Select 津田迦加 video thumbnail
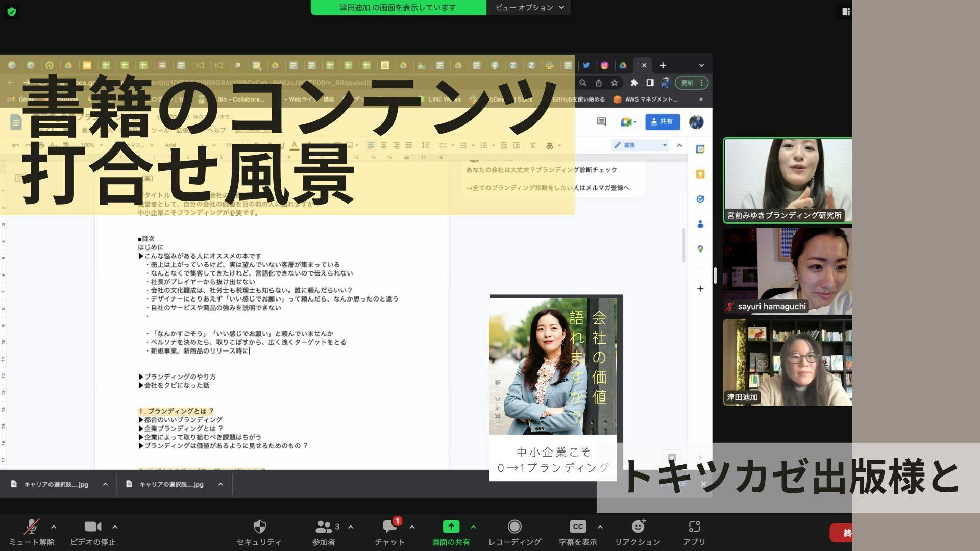The height and width of the screenshot is (551, 980). [787, 362]
